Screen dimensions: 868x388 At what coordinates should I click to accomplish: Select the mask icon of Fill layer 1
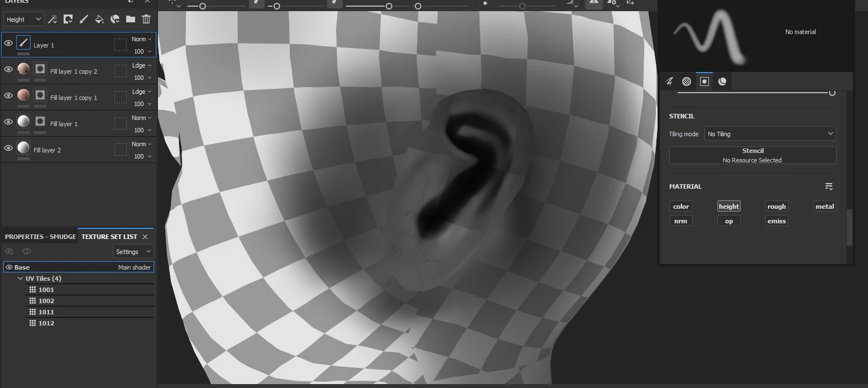tap(40, 122)
